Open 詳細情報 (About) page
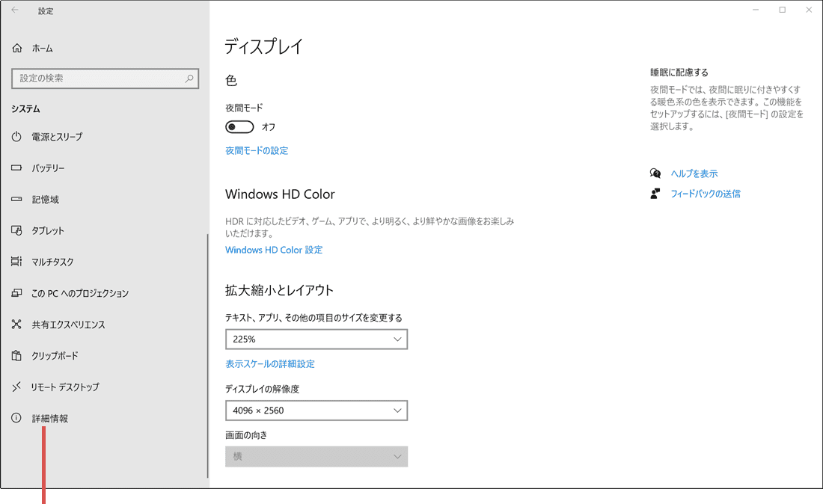The height and width of the screenshot is (504, 823). coord(50,418)
